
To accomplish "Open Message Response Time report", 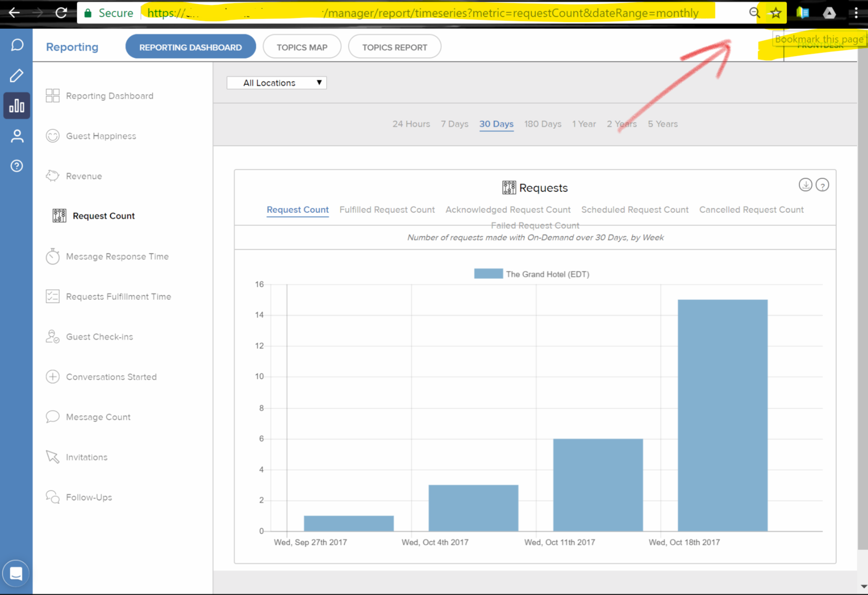I will pyautogui.click(x=117, y=256).
